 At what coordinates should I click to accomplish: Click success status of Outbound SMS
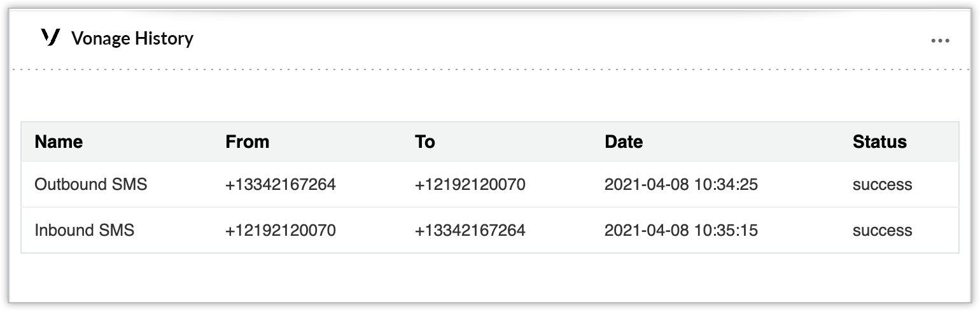(882, 185)
